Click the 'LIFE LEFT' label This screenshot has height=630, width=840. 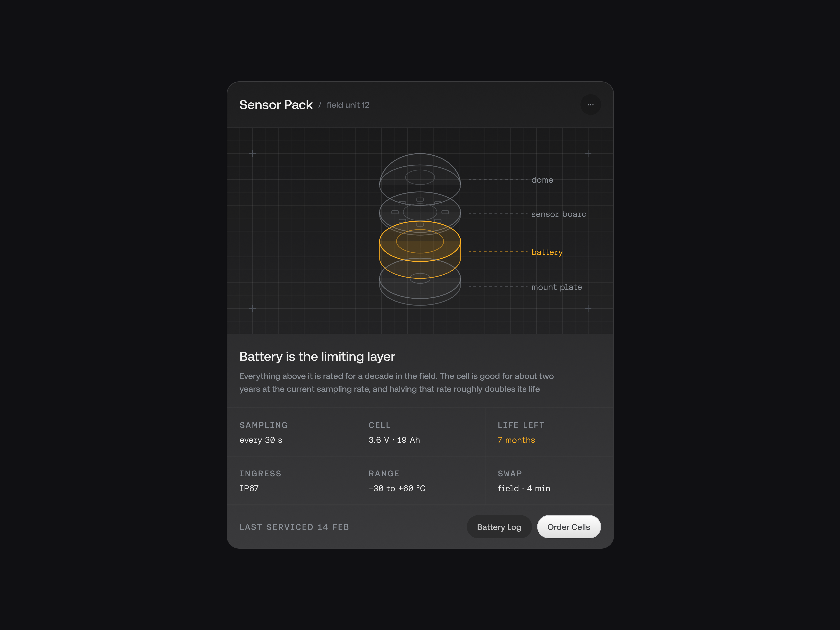click(x=521, y=425)
